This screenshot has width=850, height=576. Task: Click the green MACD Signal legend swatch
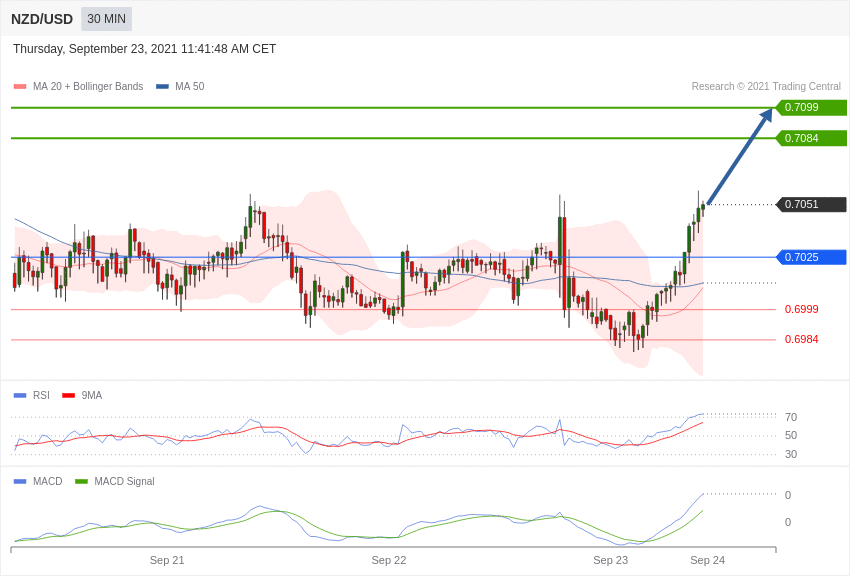click(81, 481)
